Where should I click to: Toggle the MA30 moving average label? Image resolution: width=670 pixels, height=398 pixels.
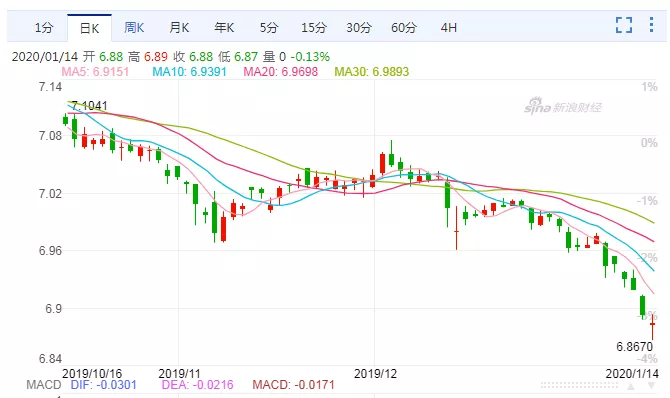(x=372, y=71)
